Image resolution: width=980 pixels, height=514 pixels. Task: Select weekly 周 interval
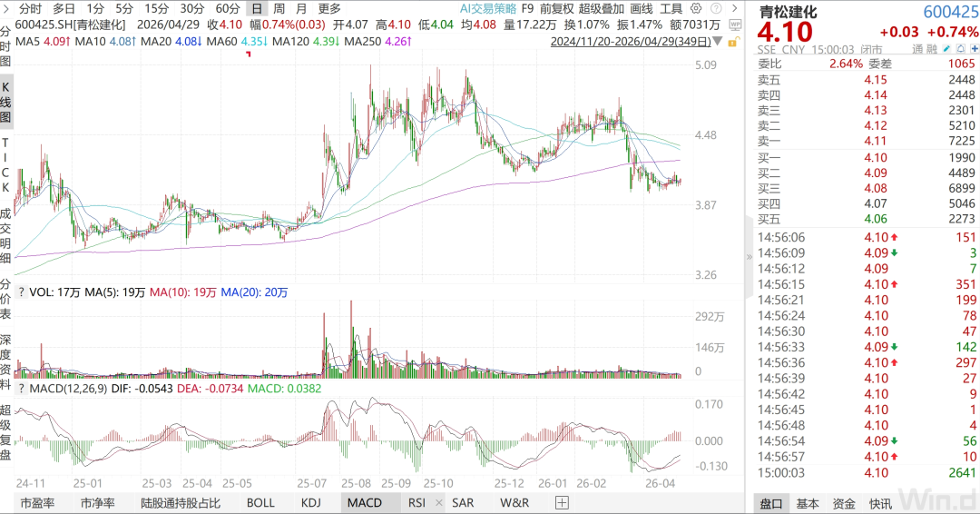(279, 8)
